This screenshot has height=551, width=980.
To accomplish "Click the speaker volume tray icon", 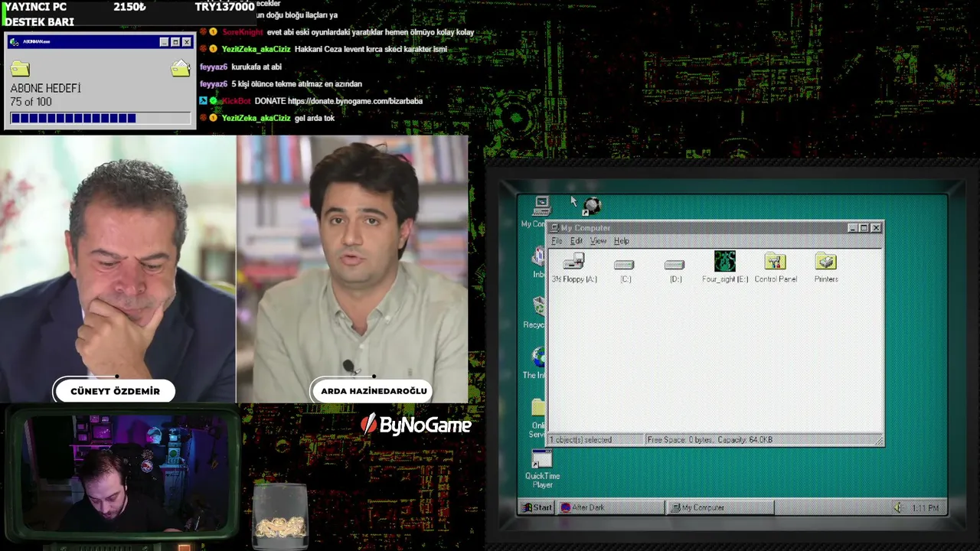I will [899, 507].
